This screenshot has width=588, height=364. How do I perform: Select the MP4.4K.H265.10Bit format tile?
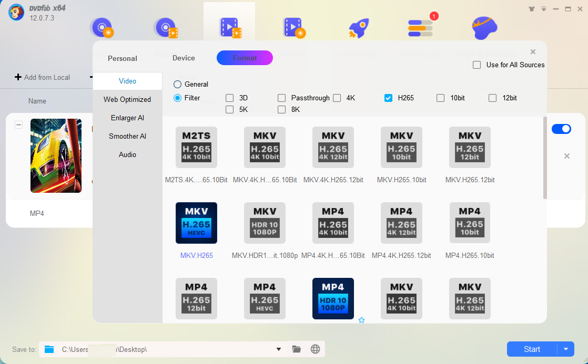pyautogui.click(x=333, y=223)
